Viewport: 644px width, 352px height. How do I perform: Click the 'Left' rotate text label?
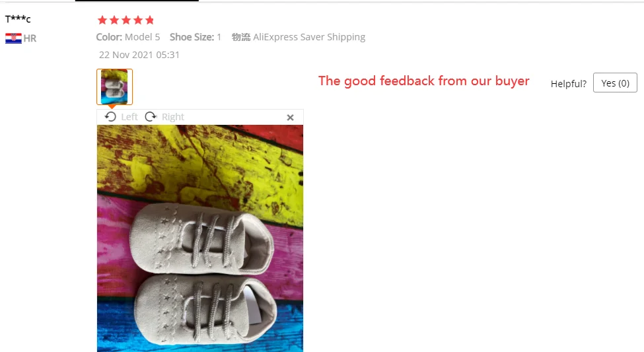tap(129, 117)
